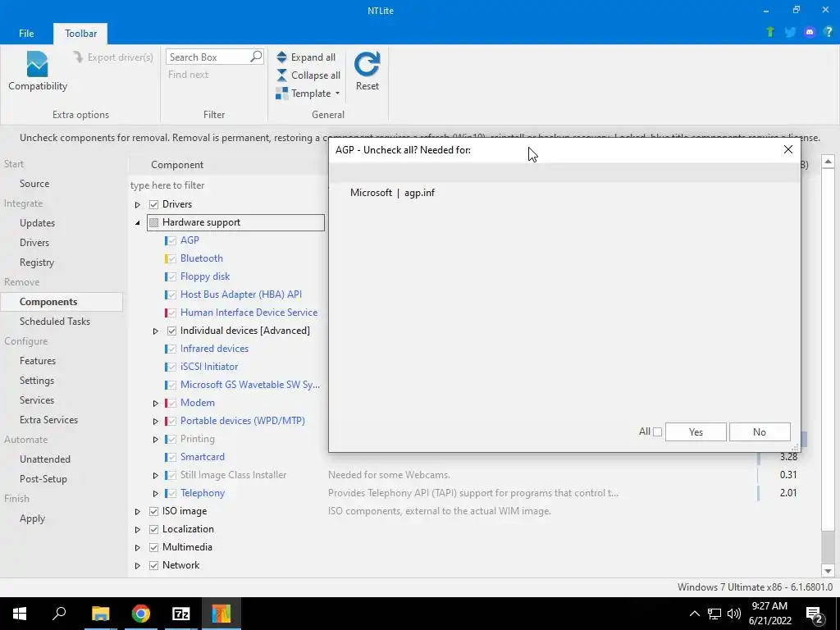Uncheck Individual devices [Advanced] checkbox
This screenshot has height=630, width=840.
point(171,331)
